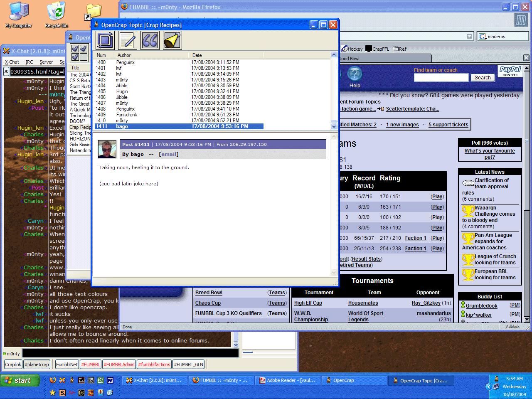Click the yellow star quick launch icon
The height and width of the screenshot is (399, 532).
pyautogui.click(x=53, y=392)
